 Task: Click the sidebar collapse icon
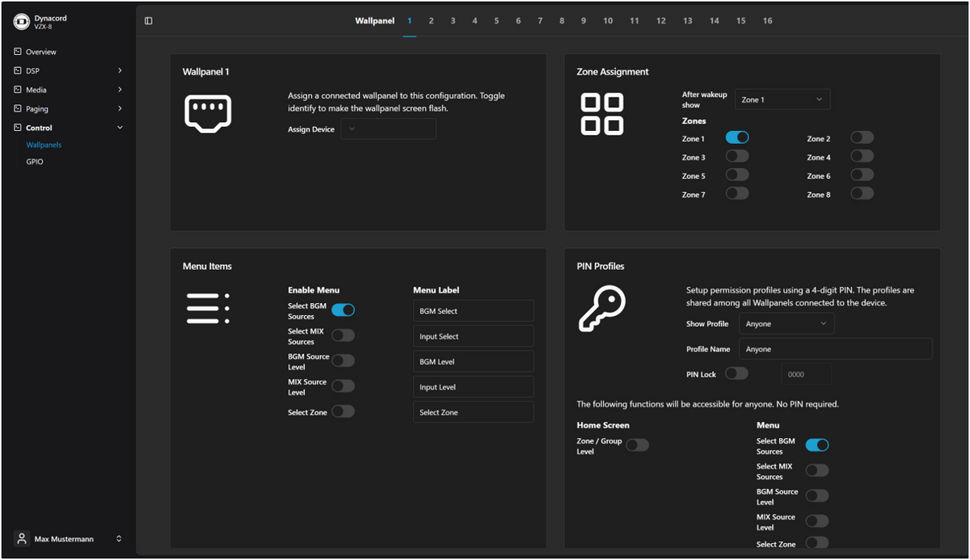pos(149,21)
